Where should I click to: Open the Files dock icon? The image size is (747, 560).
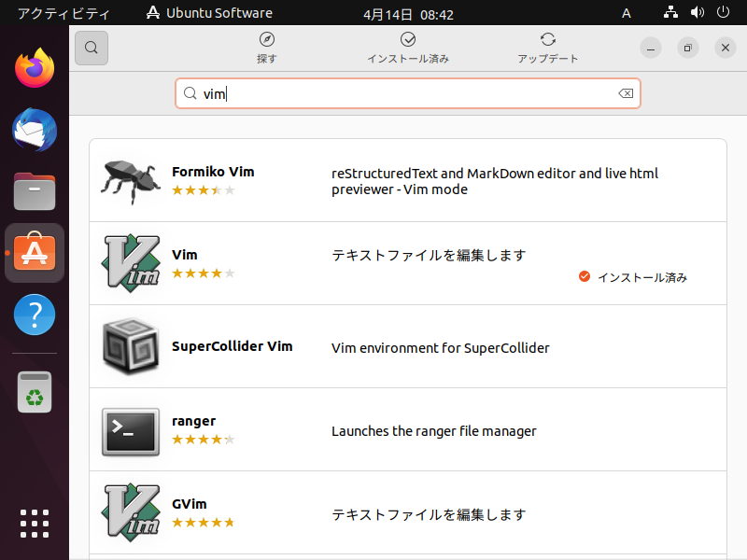tap(35, 191)
